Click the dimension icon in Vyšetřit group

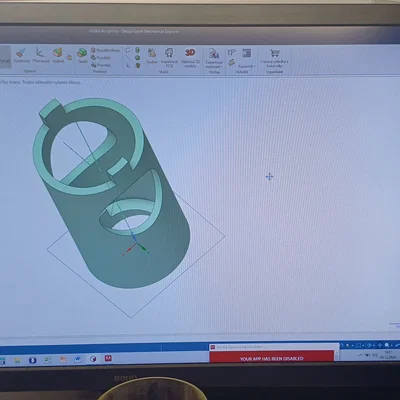pyautogui.click(x=231, y=52)
